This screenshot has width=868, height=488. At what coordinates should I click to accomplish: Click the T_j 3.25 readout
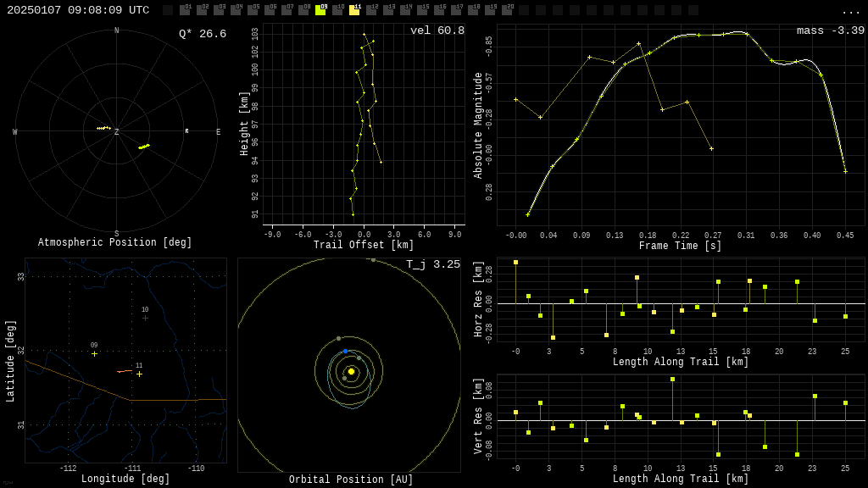pos(433,264)
